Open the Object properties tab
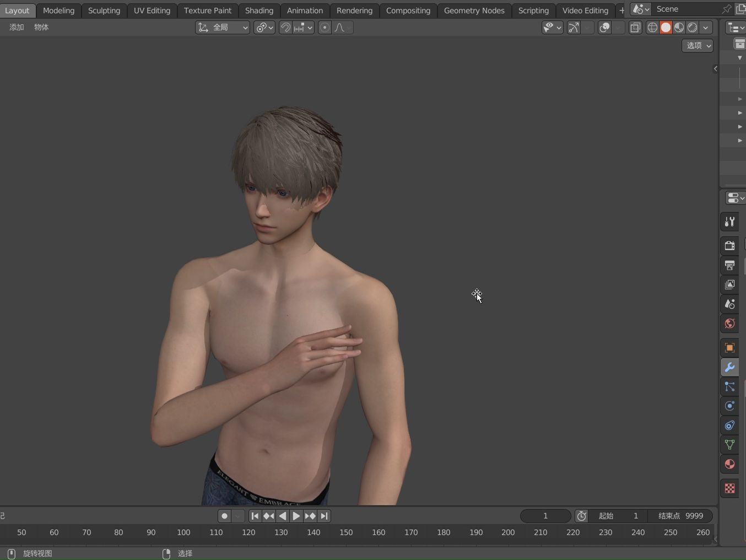Image resolution: width=746 pixels, height=560 pixels. (729, 348)
